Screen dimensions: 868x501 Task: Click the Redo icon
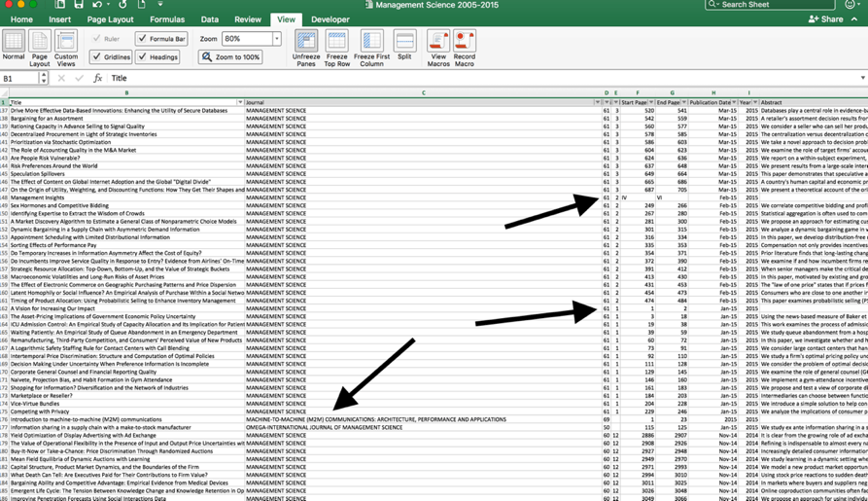[x=122, y=5]
